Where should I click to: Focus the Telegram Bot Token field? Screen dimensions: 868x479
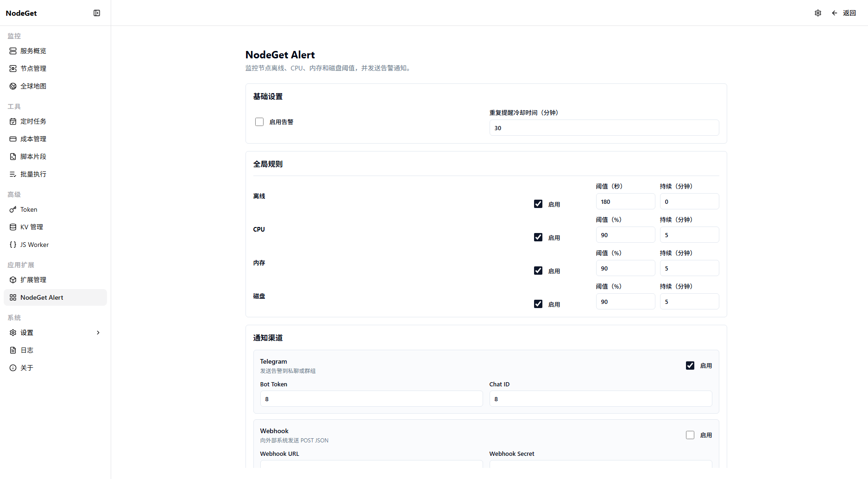(x=371, y=399)
